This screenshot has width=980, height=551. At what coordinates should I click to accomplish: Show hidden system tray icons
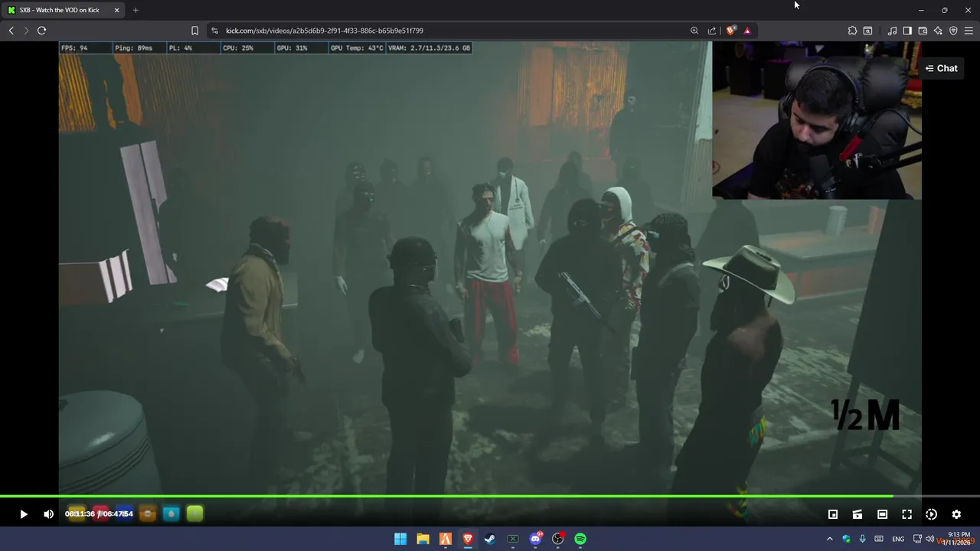[830, 539]
